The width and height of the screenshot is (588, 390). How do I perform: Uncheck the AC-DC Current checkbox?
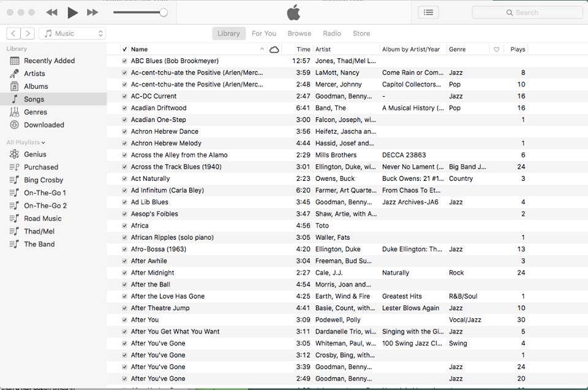124,96
